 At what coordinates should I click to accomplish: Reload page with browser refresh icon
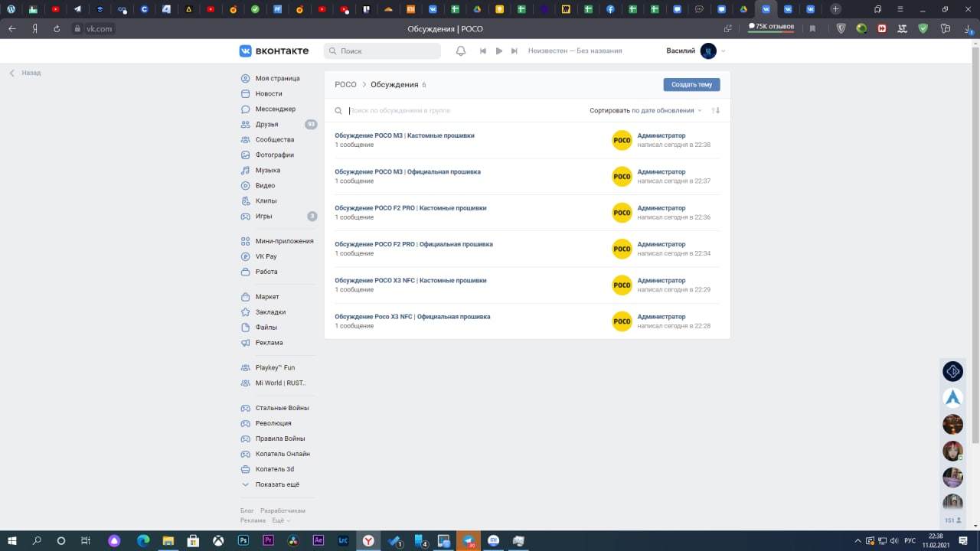click(57, 28)
